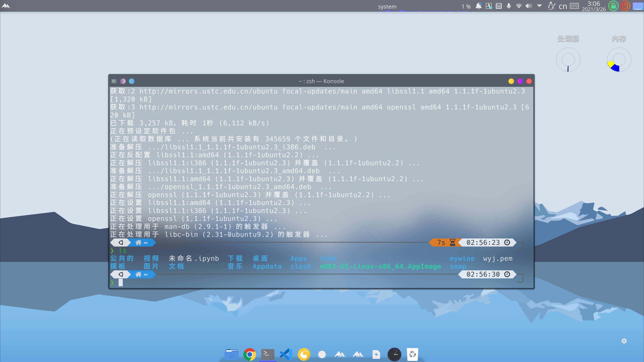Open the volume speaker tray icon
The image size is (644, 362).
[528, 6]
